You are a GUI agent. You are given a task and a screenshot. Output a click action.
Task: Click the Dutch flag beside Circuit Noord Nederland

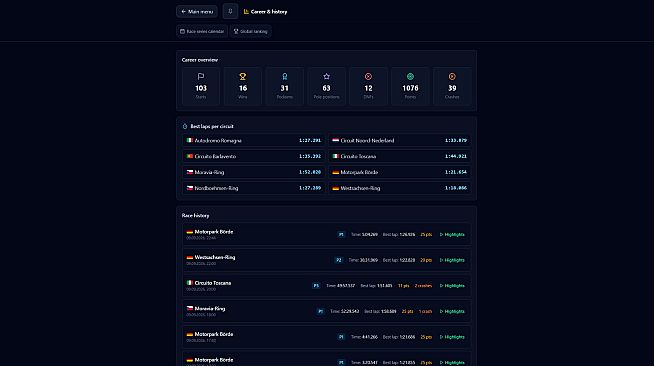[336, 140]
